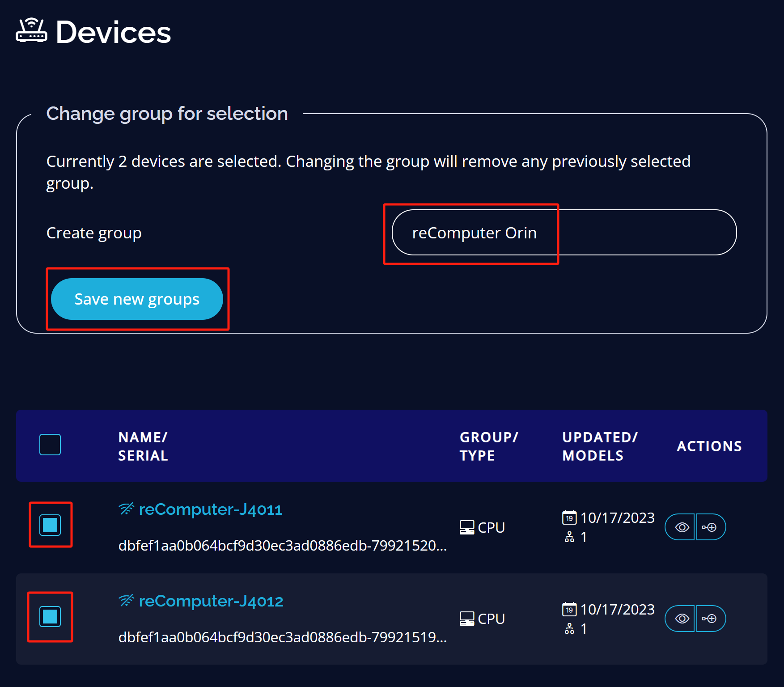Select serial dbfef1aa0b064bcf9d30ec3ad0886edb-79921519...

point(283,637)
